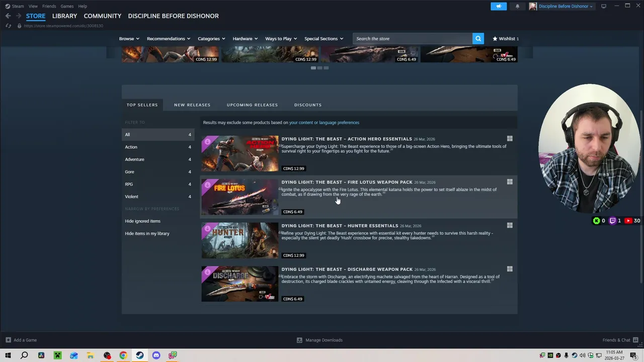Open Hunter Essentials thumbnail

(239, 241)
